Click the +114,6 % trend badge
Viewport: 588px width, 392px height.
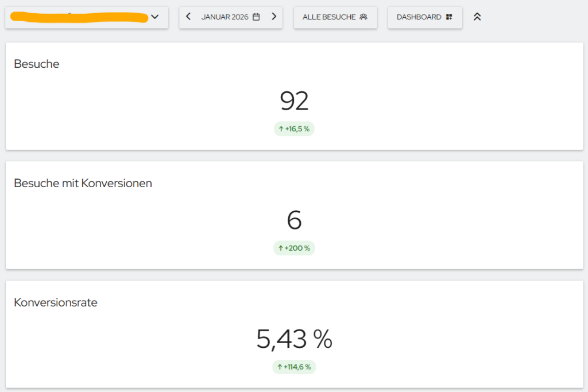294,367
